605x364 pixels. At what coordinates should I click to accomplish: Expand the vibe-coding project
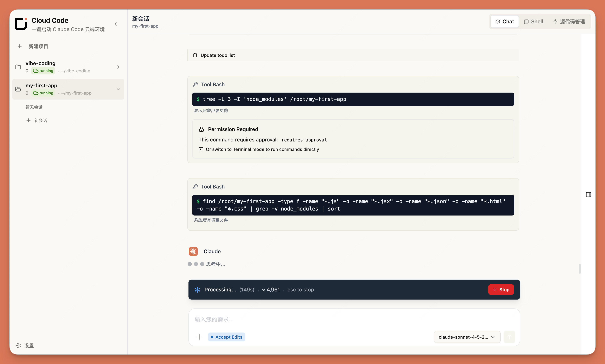click(118, 67)
